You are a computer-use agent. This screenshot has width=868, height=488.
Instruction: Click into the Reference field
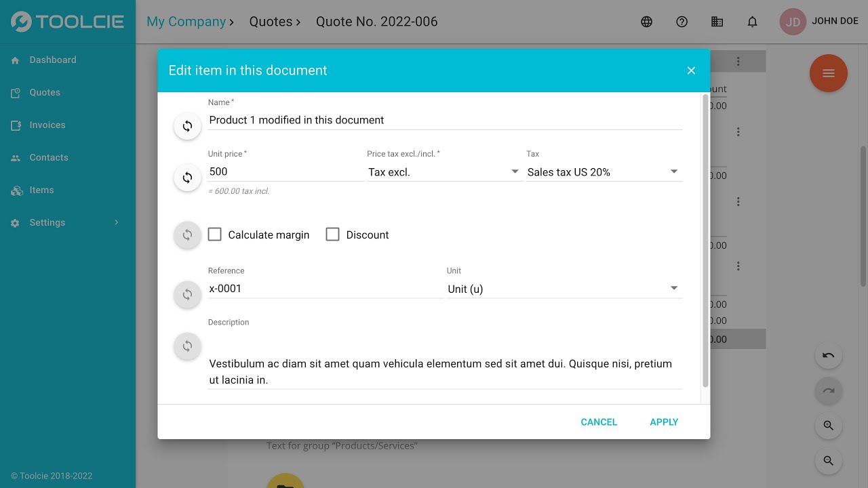click(325, 289)
